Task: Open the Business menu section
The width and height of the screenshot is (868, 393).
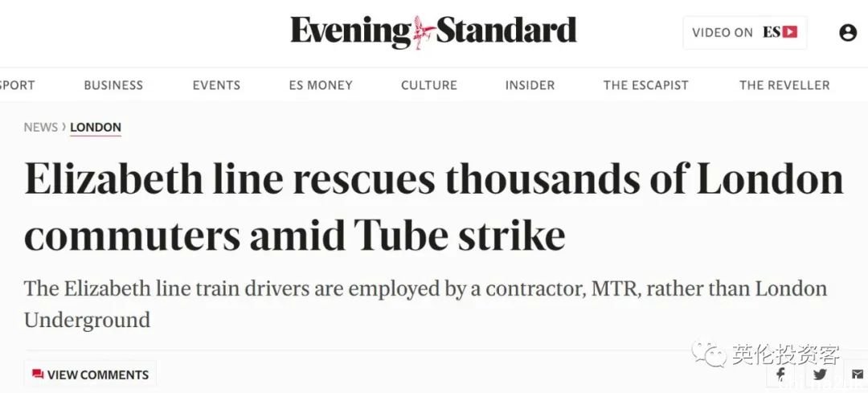Action: (x=113, y=85)
